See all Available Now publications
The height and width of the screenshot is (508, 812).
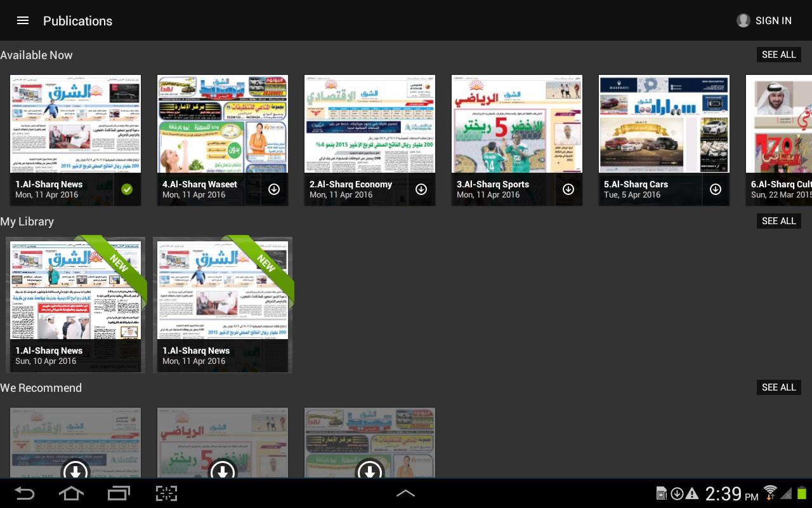pyautogui.click(x=778, y=55)
